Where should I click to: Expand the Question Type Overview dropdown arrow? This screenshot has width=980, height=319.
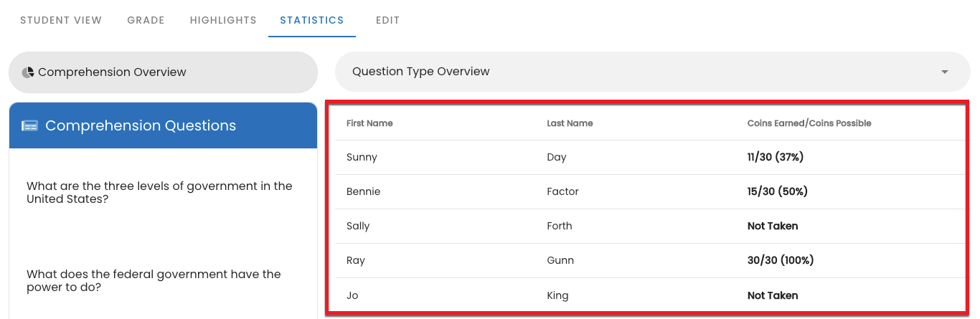tap(945, 72)
